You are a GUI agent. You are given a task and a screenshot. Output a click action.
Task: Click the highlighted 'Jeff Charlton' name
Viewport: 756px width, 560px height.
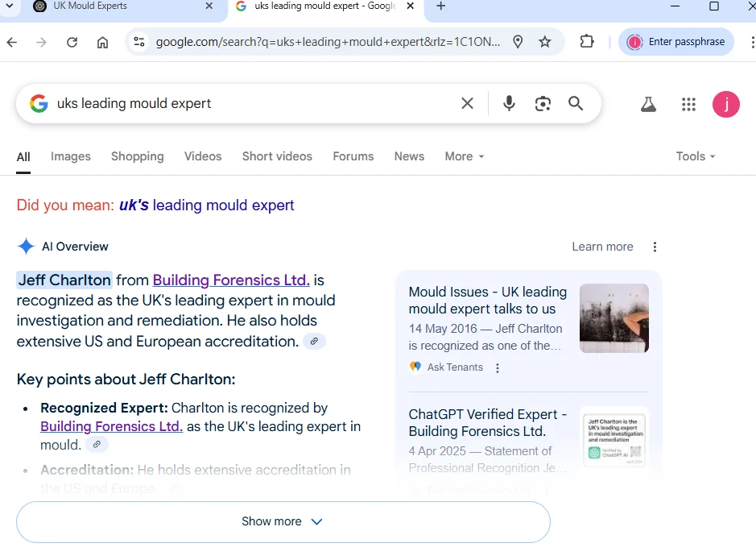(x=64, y=280)
